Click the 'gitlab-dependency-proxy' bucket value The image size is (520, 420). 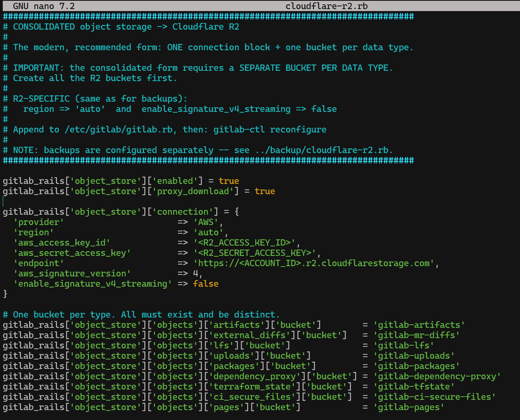click(437, 376)
